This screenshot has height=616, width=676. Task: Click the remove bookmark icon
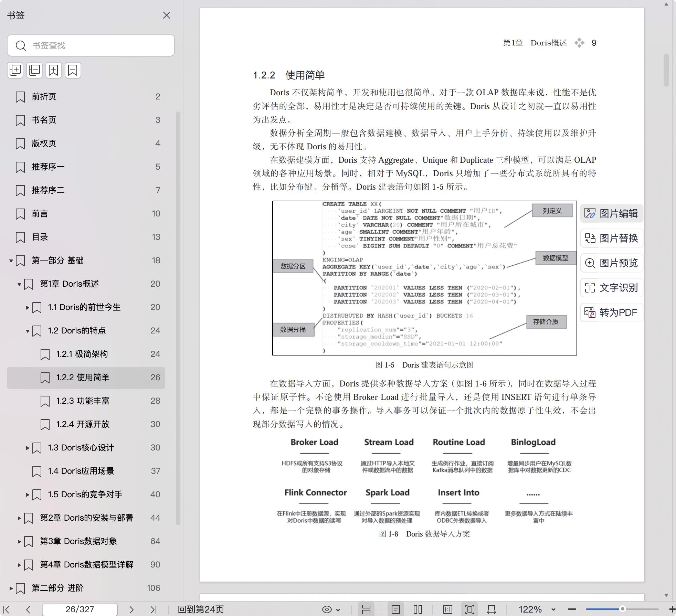[x=73, y=70]
